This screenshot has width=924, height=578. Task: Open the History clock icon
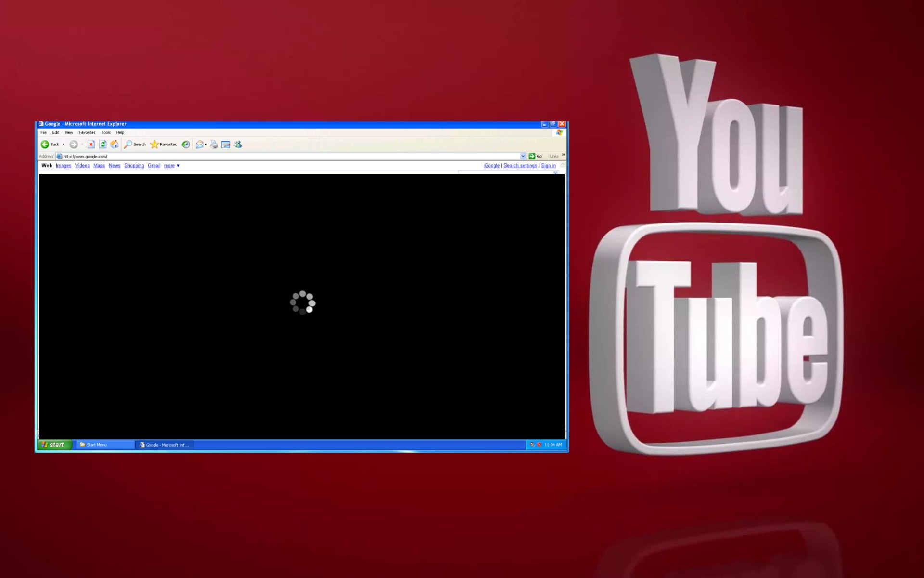point(186,144)
